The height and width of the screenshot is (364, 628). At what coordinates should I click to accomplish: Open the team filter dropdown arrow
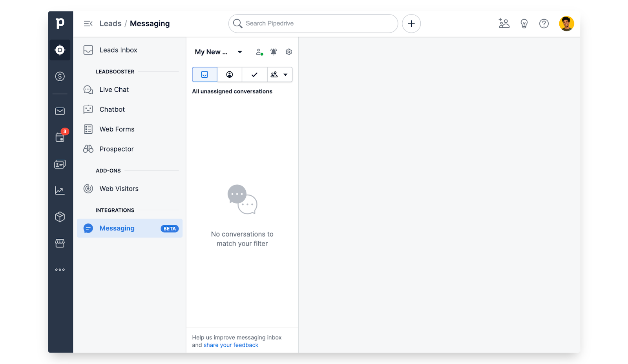click(x=285, y=75)
